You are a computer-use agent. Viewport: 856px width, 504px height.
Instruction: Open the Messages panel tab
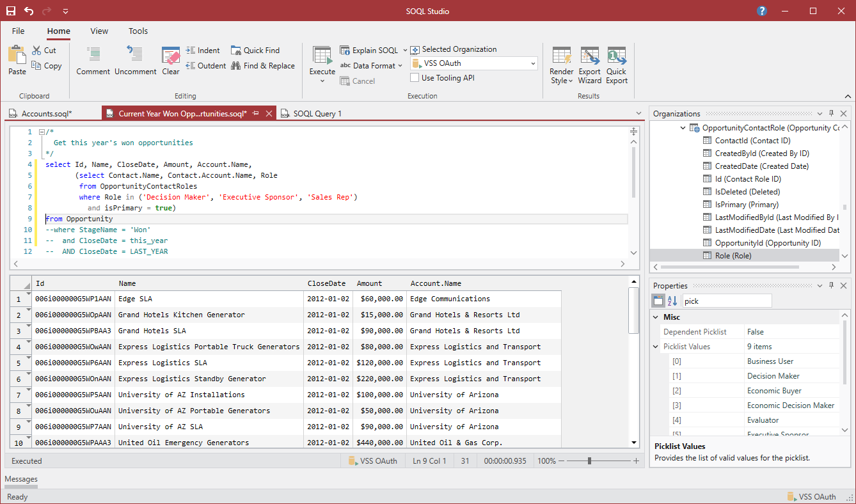21,479
